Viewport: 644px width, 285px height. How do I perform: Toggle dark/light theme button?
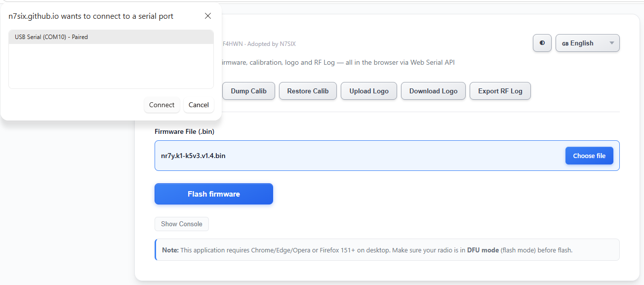[542, 43]
